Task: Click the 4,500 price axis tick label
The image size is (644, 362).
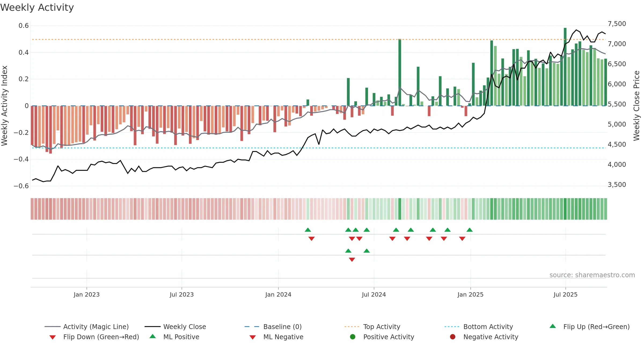Action: [617, 144]
